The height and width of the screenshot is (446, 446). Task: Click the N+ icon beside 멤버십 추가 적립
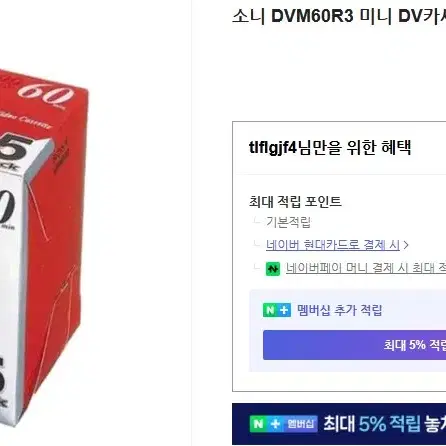pos(277,310)
